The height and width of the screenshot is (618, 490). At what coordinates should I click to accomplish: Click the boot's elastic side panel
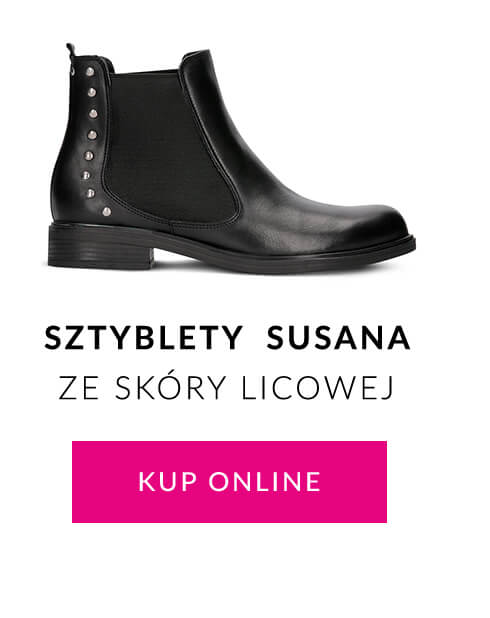170,146
